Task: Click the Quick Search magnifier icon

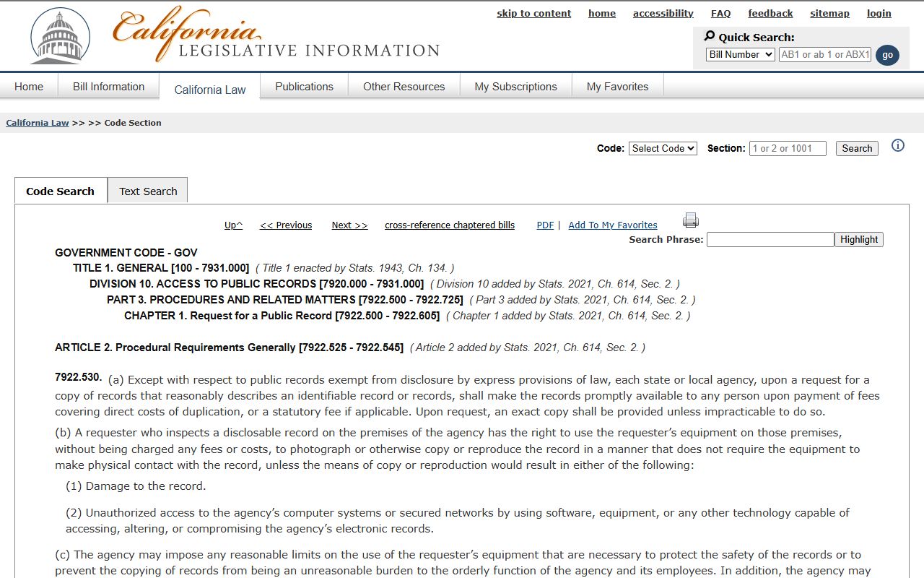Action: 710,36
